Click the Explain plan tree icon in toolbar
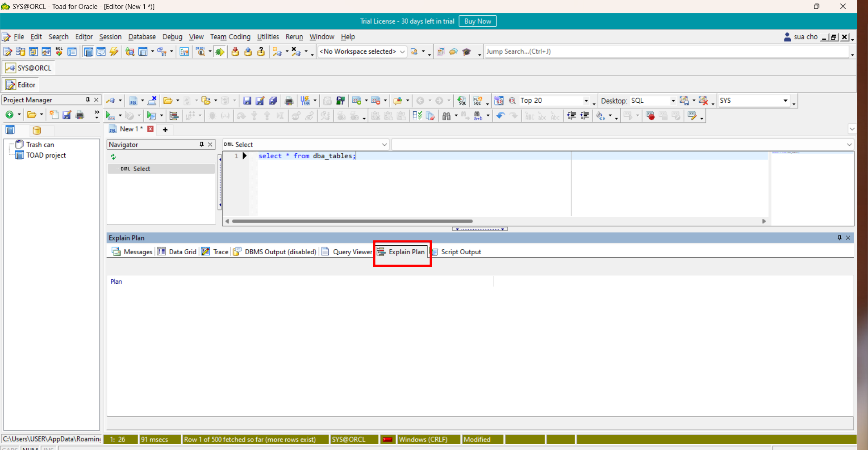The width and height of the screenshot is (868, 450). click(174, 116)
